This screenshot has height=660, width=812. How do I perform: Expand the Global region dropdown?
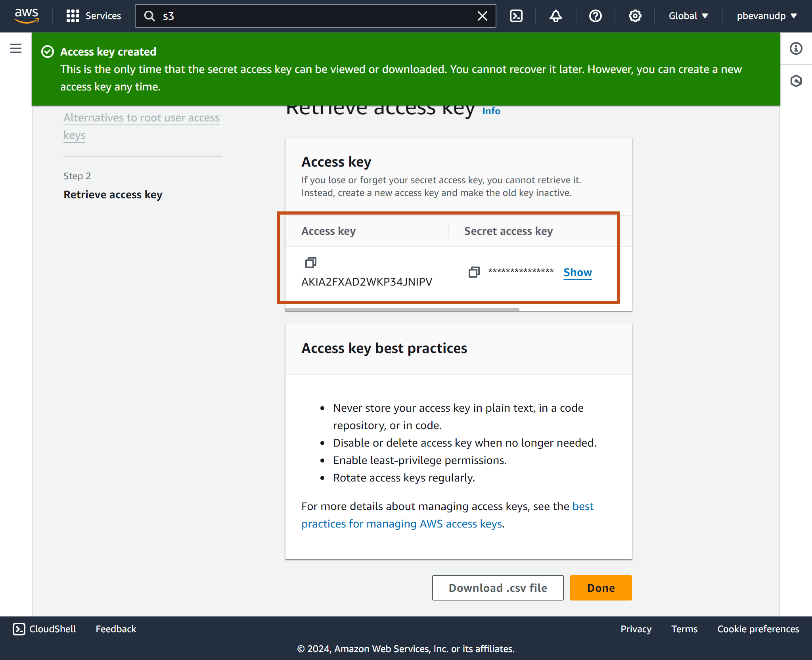tap(688, 16)
